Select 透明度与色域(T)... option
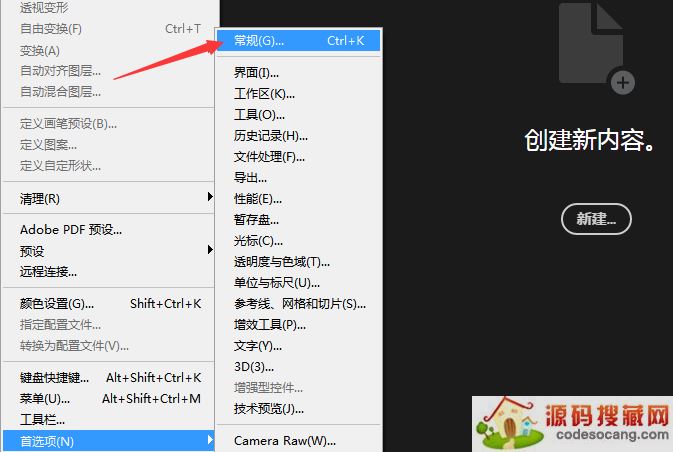The image size is (673, 452). tap(281, 262)
